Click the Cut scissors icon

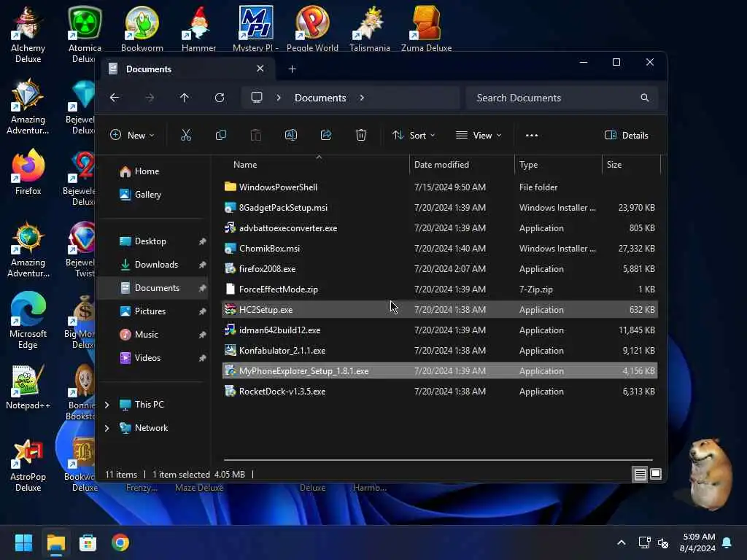(x=186, y=135)
